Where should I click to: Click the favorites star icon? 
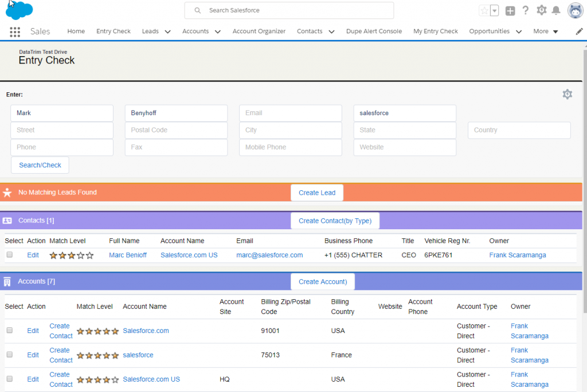tap(483, 10)
